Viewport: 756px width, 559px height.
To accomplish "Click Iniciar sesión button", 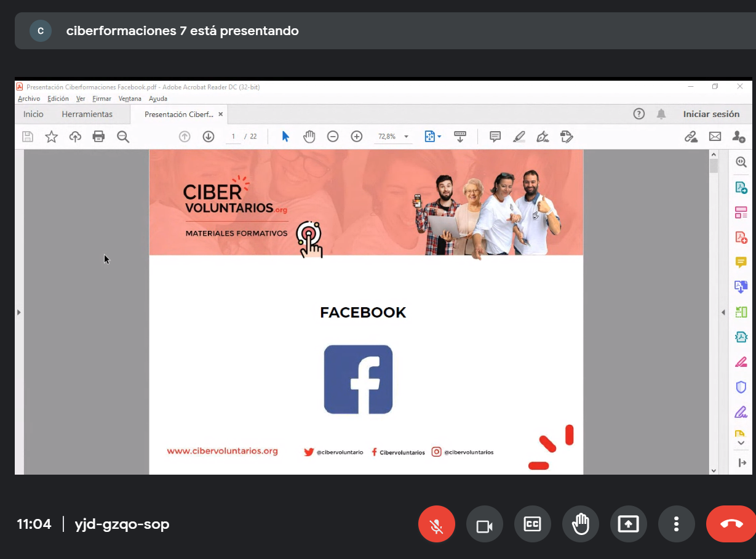I will click(711, 114).
